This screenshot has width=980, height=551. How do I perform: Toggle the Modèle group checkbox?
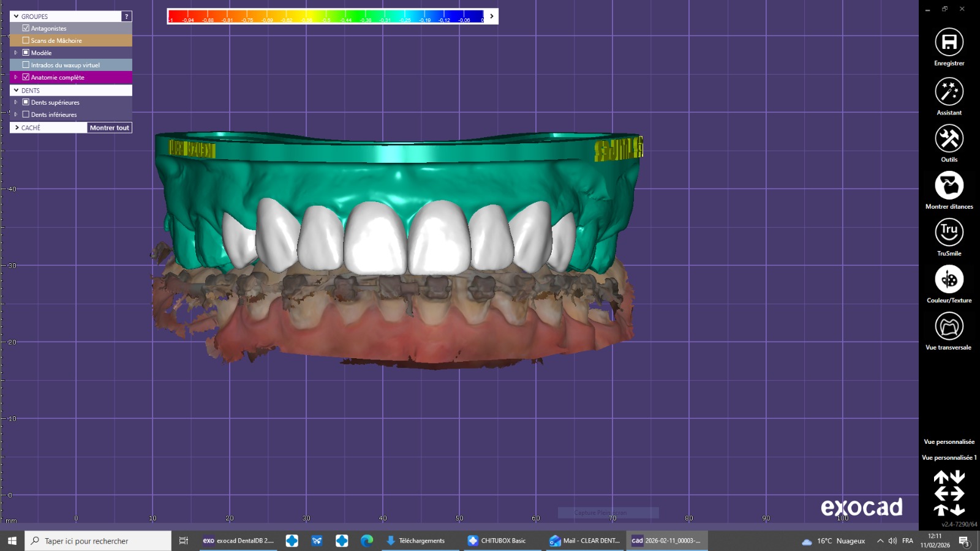pos(26,53)
